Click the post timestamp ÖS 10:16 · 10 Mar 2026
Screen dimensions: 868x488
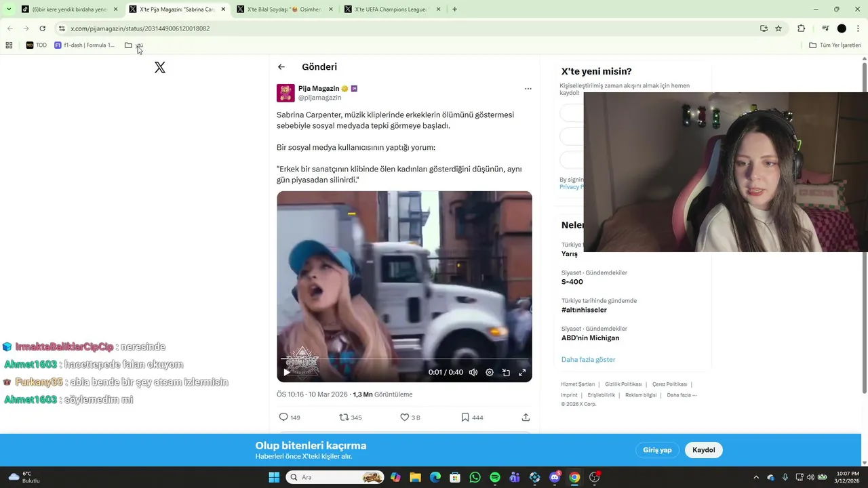click(x=311, y=394)
